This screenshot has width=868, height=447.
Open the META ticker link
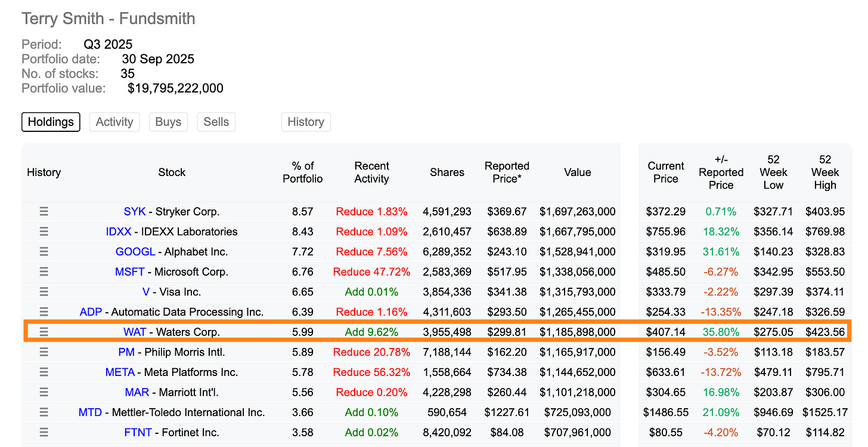pos(120,372)
